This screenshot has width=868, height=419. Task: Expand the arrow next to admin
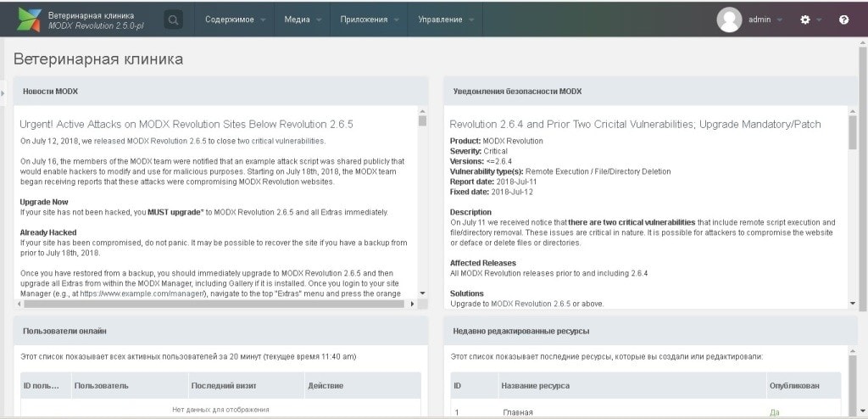pyautogui.click(x=780, y=20)
